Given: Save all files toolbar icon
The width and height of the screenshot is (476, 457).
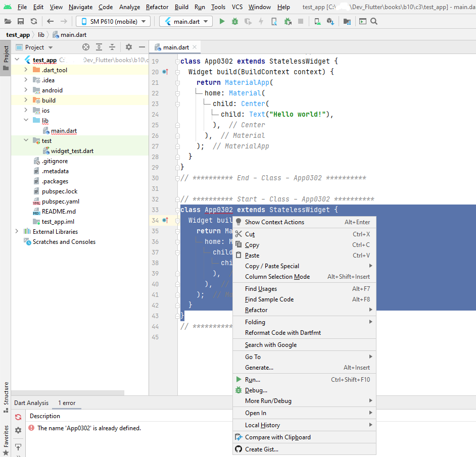Looking at the screenshot, I should point(21,21).
